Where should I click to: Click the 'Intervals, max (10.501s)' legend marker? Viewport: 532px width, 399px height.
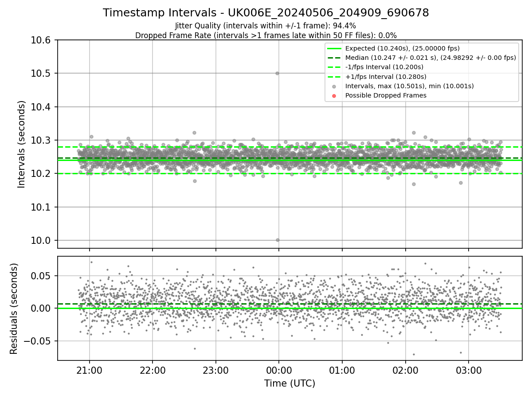tap(334, 86)
